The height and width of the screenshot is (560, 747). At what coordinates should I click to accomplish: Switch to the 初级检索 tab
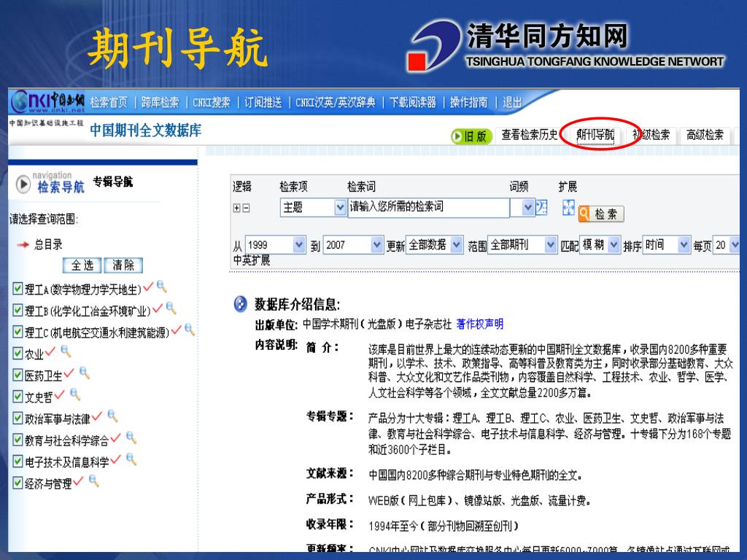pos(651,135)
